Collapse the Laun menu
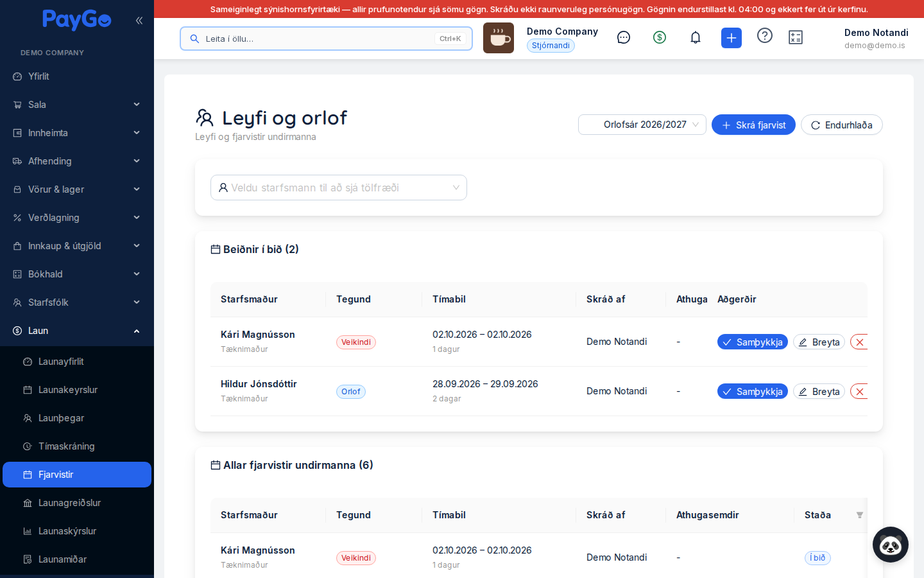This screenshot has width=924, height=578. click(77, 331)
